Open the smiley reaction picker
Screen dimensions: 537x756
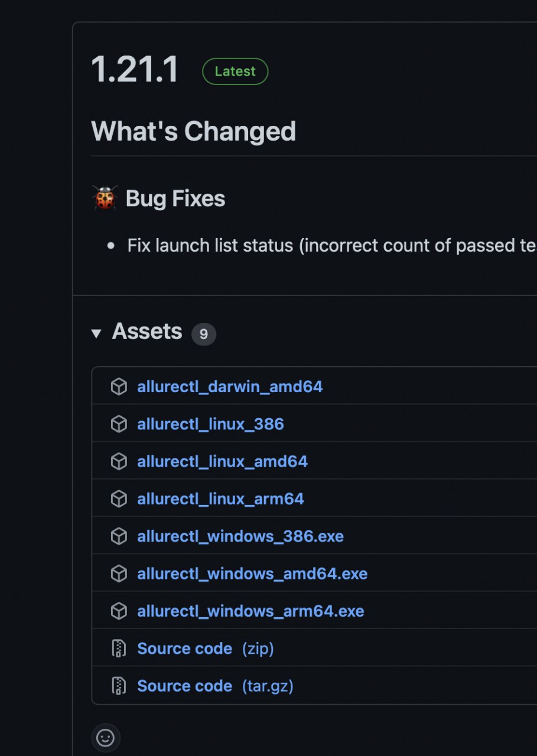click(x=106, y=738)
